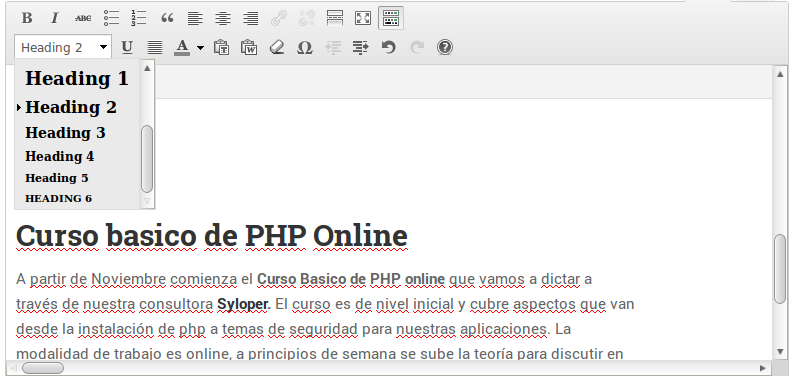Click the format list scroll down arrow
This screenshot has width=792, height=376.
click(147, 201)
